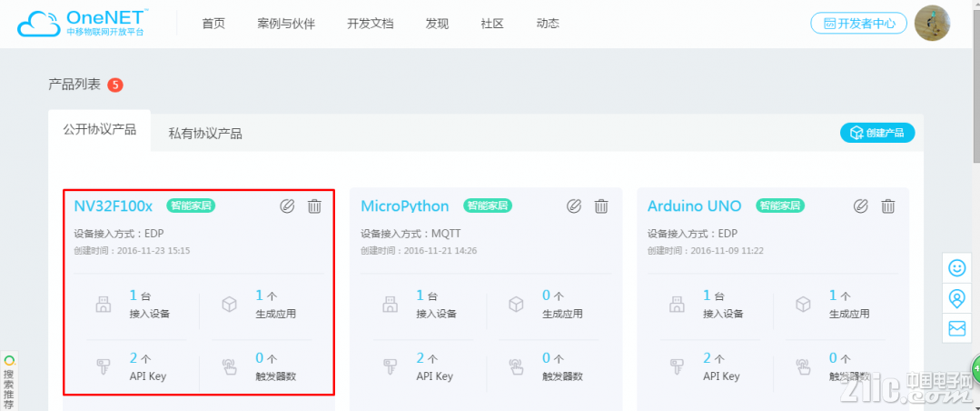Click the API Key icon in MicroPython card
980x411 pixels.
(x=390, y=367)
